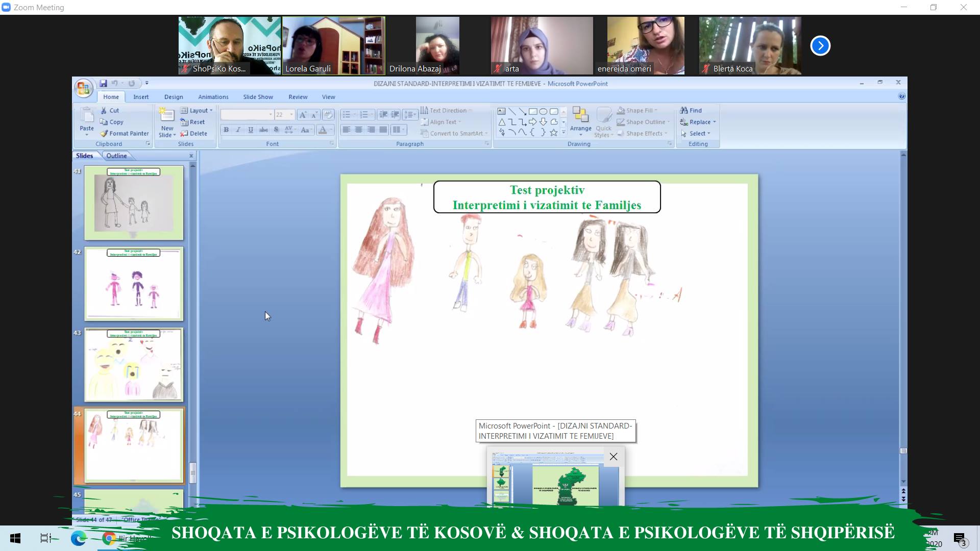Screen dimensions: 980x551
Task: Decrease list indent level
Action: point(383,114)
